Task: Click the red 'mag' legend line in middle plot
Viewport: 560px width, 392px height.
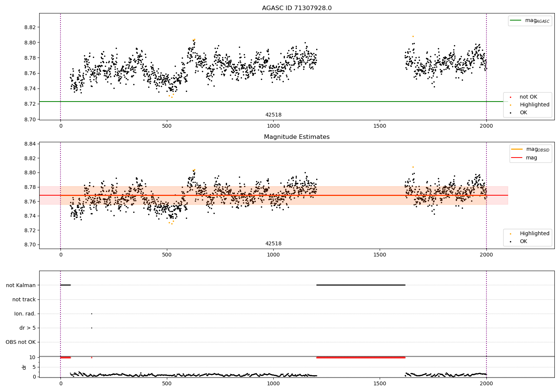Action: click(517, 158)
